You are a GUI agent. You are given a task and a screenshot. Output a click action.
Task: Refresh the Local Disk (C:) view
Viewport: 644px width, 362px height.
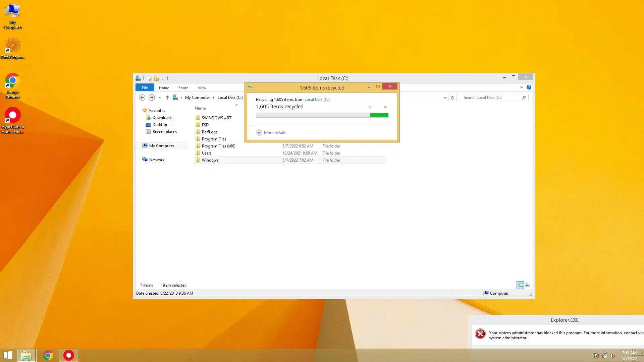452,98
